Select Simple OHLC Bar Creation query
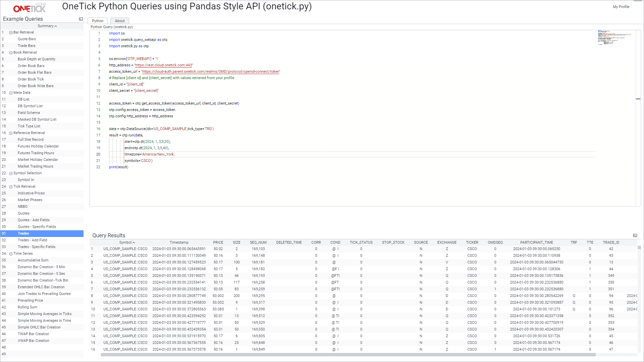The width and height of the screenshot is (644, 362). (39, 327)
